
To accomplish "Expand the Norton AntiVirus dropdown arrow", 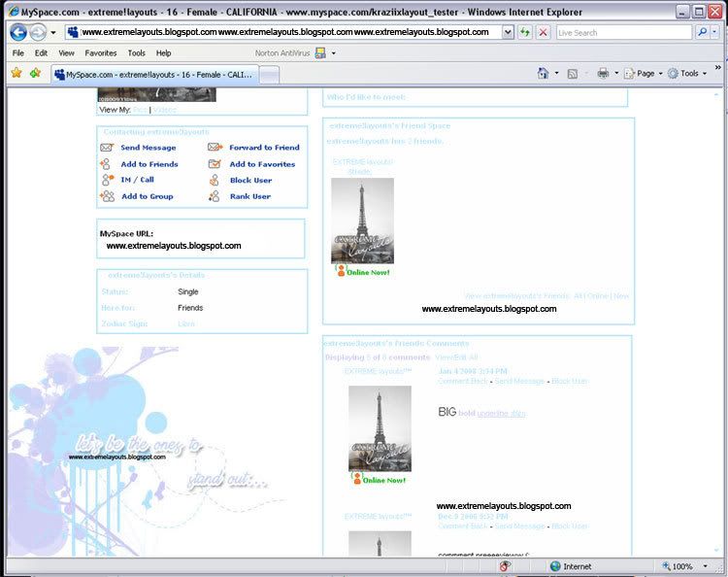I will [x=333, y=53].
